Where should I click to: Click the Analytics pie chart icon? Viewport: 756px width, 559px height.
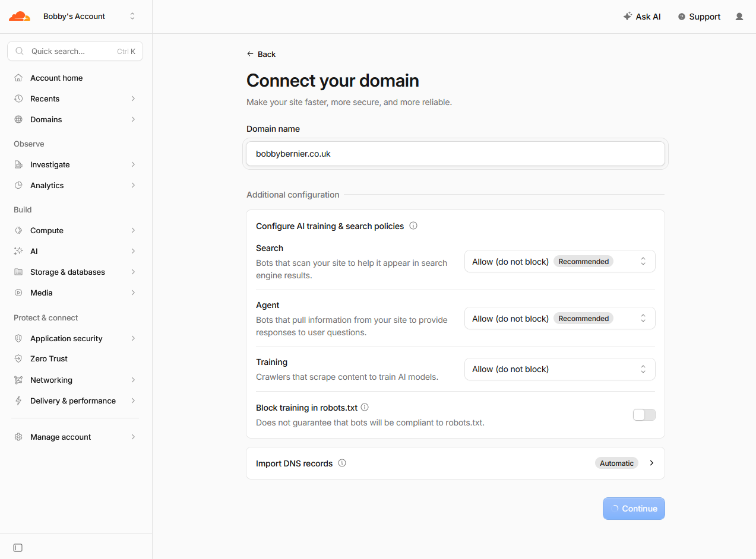18,185
